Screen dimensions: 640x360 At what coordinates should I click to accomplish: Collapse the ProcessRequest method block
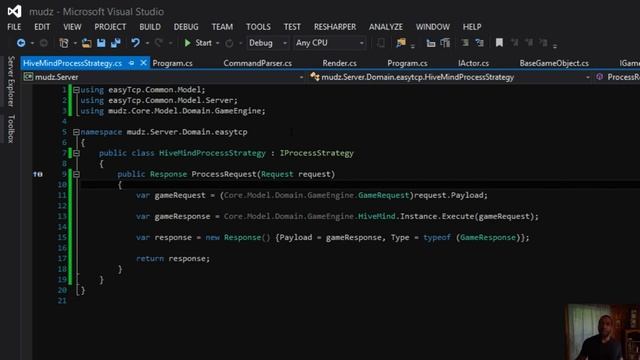76,174
